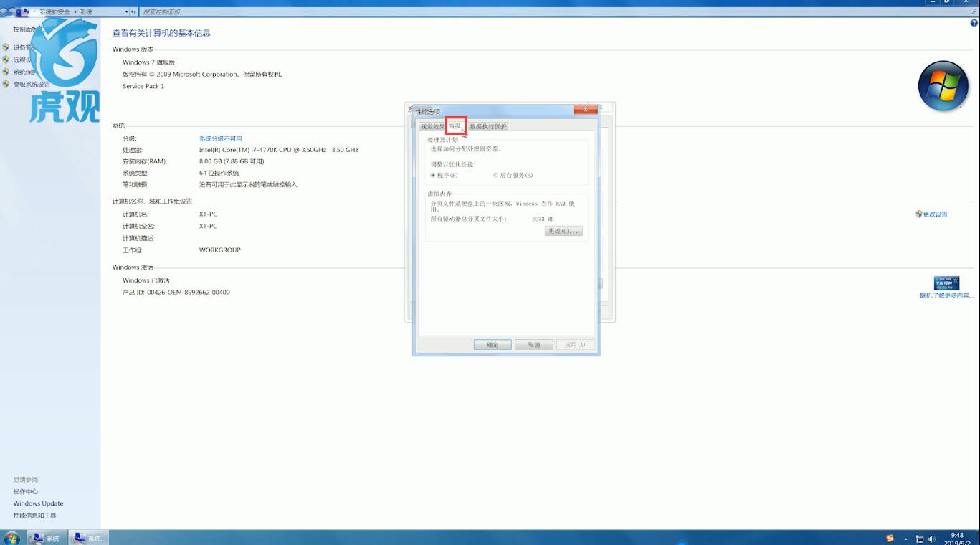Click 系统分级不可用 rating link
980x545 pixels.
click(221, 138)
